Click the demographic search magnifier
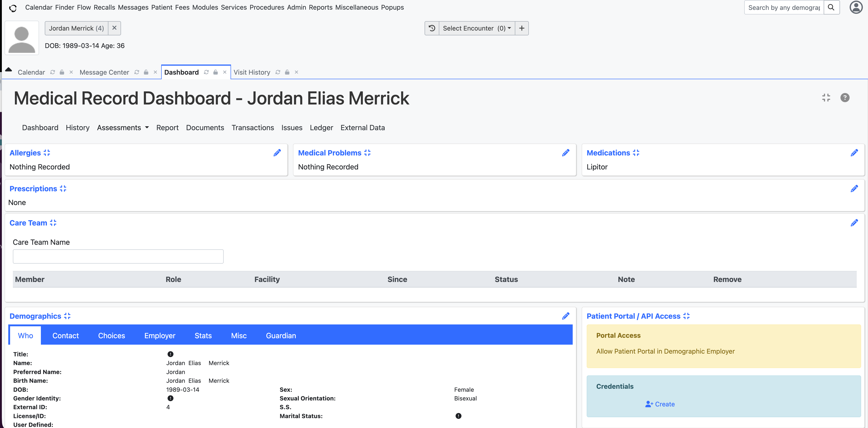Viewport: 868px width, 428px height. (x=831, y=7)
